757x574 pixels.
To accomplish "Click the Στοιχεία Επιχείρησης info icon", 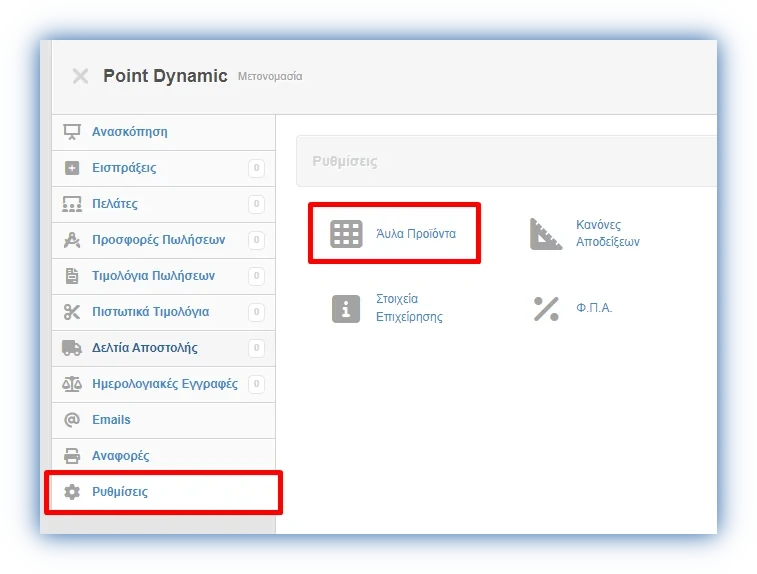I will [346, 308].
